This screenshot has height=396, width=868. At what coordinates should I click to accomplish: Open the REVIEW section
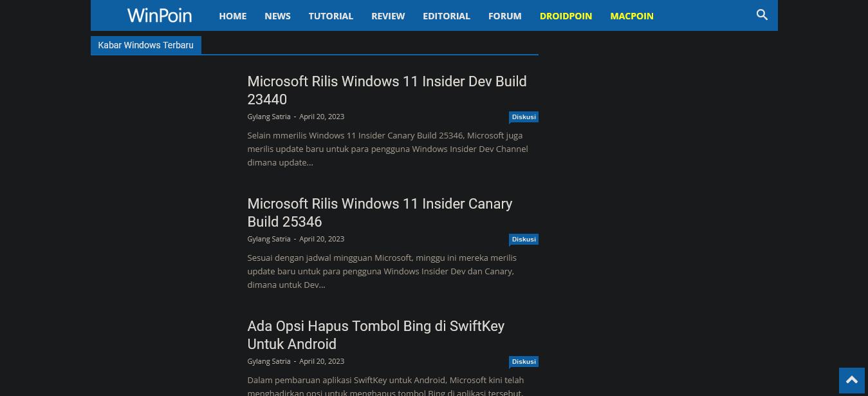(x=388, y=15)
